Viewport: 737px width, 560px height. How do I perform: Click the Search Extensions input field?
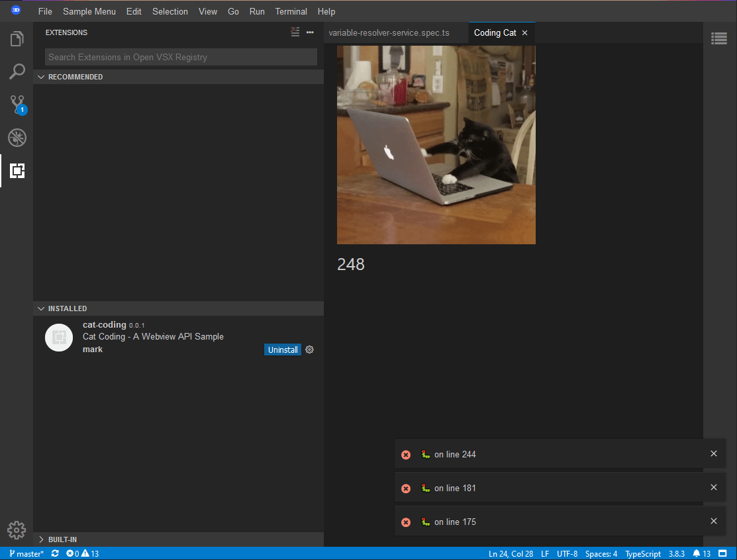pos(179,57)
